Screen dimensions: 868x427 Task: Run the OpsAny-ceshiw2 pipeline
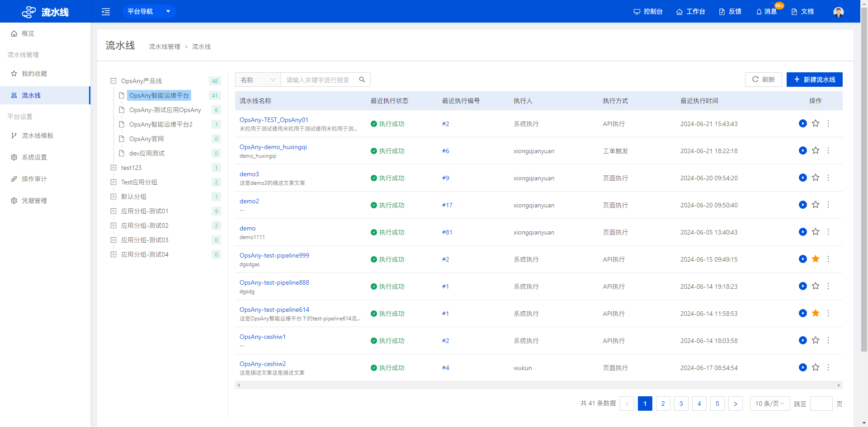(803, 367)
